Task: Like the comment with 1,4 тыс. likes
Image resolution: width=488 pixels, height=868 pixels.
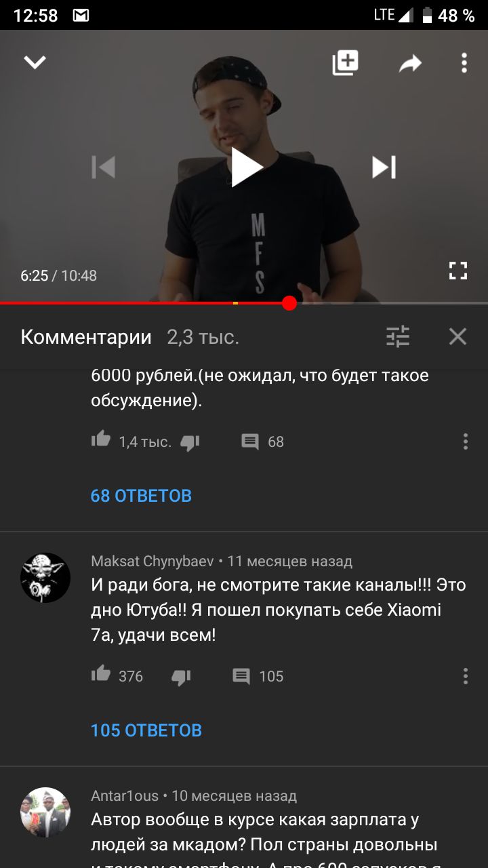Action: (101, 440)
